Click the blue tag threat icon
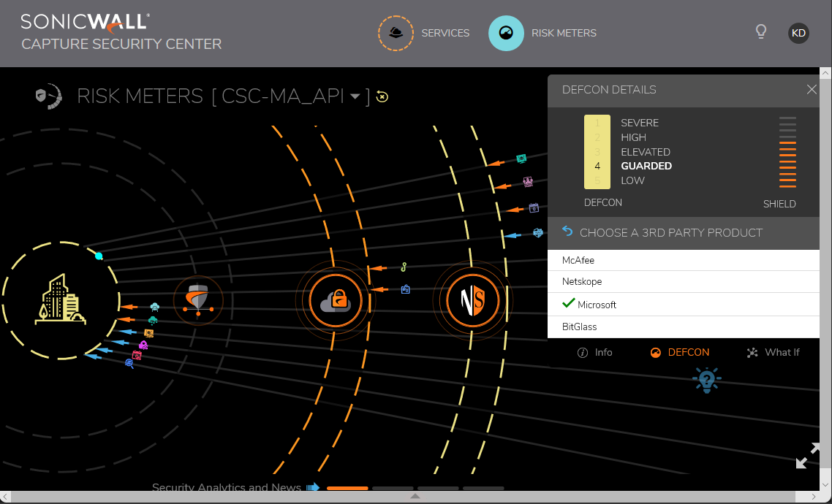This screenshot has height=504, width=832. coord(405,289)
